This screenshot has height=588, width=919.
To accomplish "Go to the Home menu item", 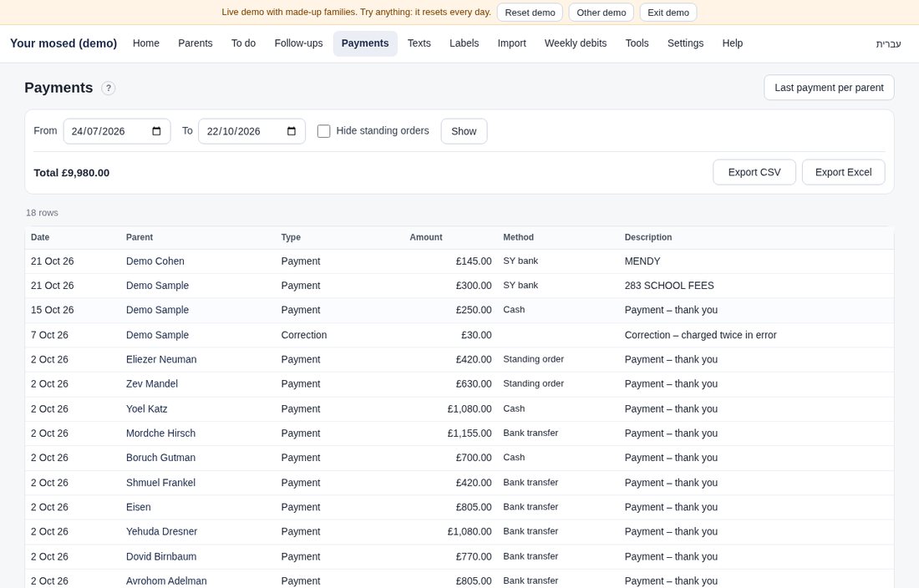I will point(146,43).
